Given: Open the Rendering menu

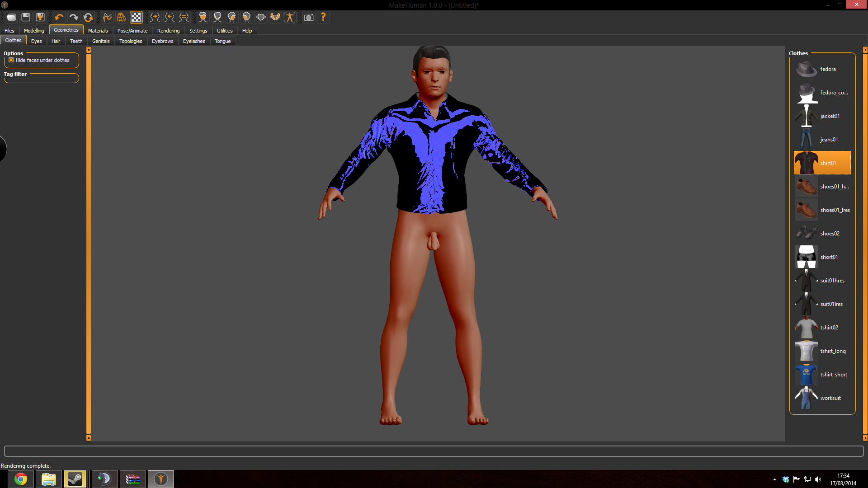Looking at the screenshot, I should pos(168,30).
